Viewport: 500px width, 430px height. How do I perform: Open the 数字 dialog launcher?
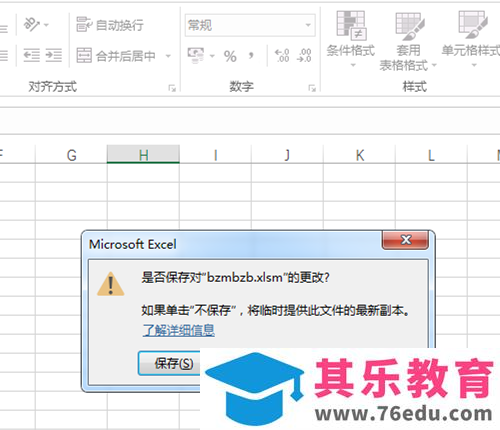click(312, 88)
